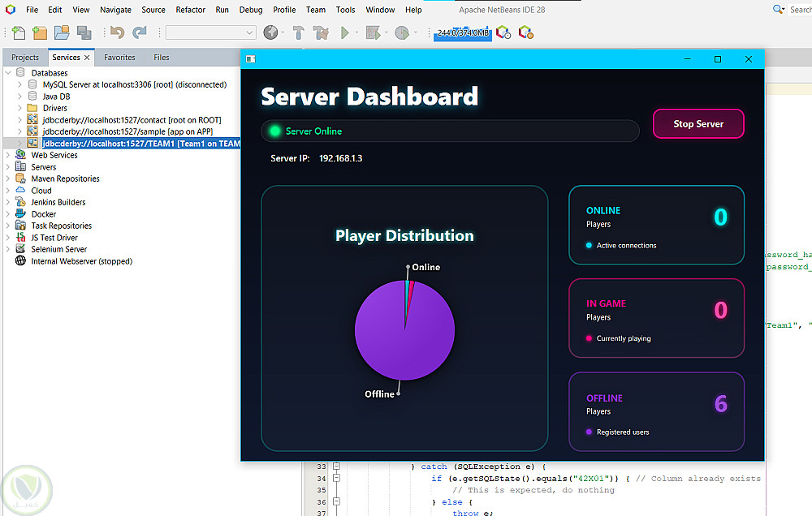Toggle the code fold marker at line 36
The width and height of the screenshot is (812, 516).
336,502
